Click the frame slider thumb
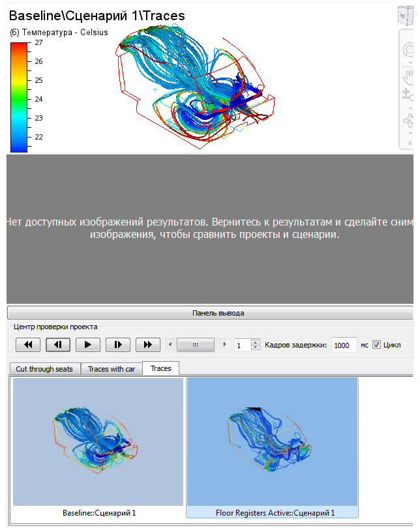The height and width of the screenshot is (528, 420). pyautogui.click(x=196, y=345)
